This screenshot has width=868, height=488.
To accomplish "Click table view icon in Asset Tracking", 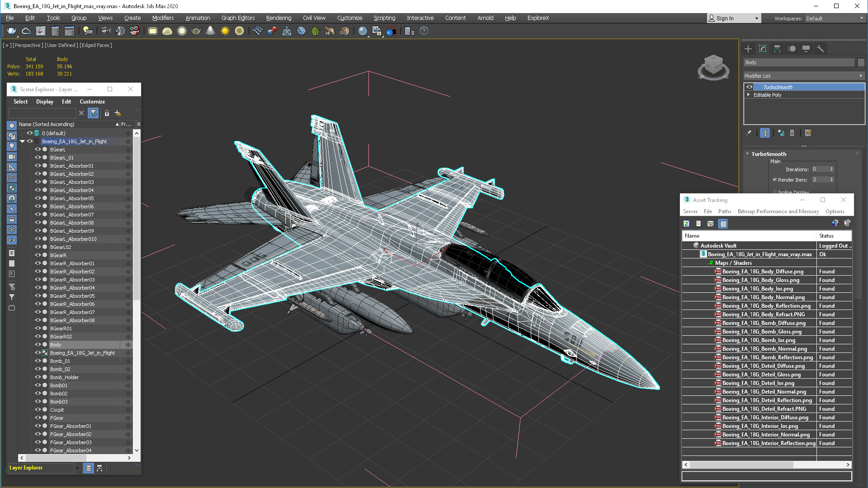I will pyautogui.click(x=723, y=224).
